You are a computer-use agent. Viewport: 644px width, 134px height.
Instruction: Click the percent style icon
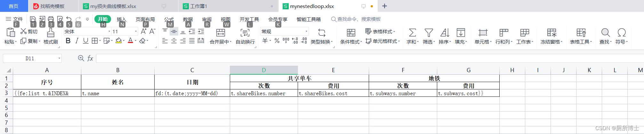277,41
